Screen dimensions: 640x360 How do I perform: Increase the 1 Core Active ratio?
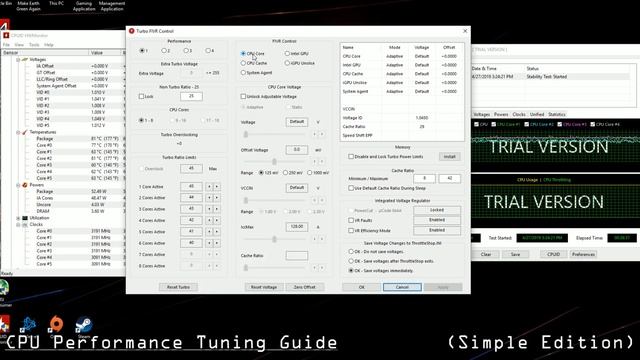(x=217, y=187)
